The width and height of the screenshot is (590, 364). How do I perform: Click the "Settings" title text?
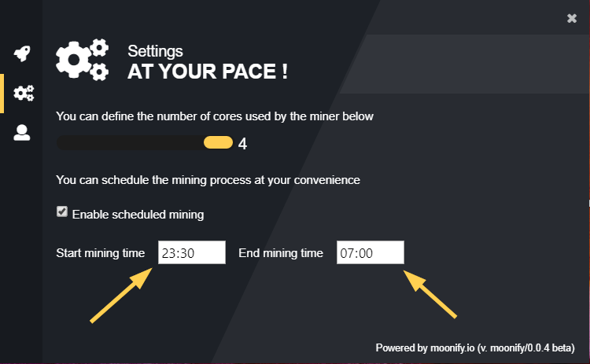(x=155, y=51)
